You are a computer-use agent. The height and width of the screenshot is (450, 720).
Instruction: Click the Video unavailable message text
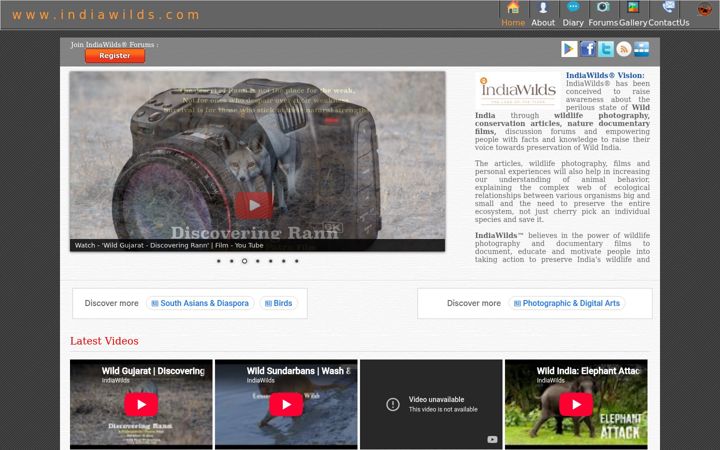tap(443, 404)
